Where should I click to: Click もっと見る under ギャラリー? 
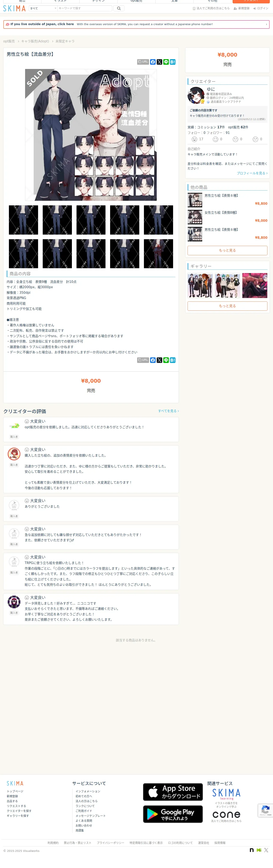click(x=227, y=306)
